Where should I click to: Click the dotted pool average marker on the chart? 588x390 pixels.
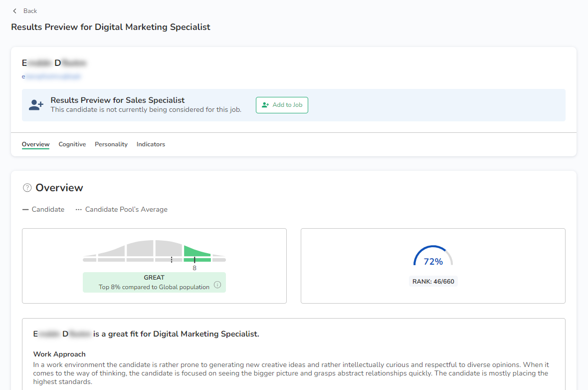click(x=172, y=260)
